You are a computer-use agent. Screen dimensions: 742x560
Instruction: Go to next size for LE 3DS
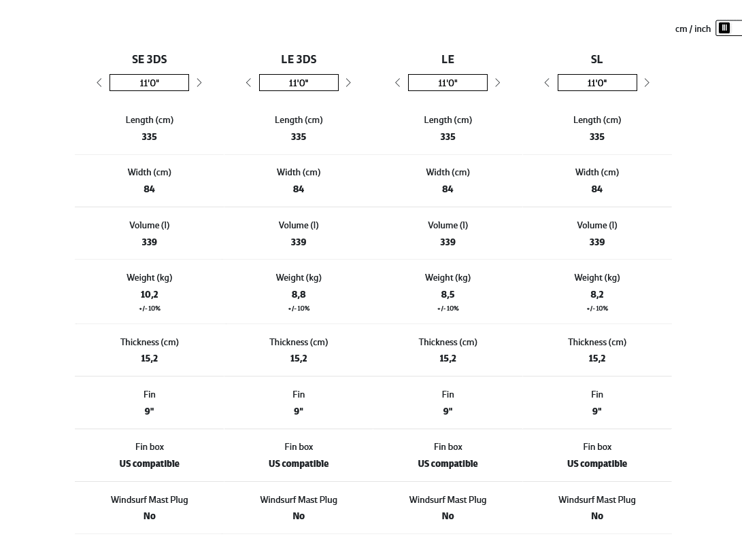coord(348,83)
